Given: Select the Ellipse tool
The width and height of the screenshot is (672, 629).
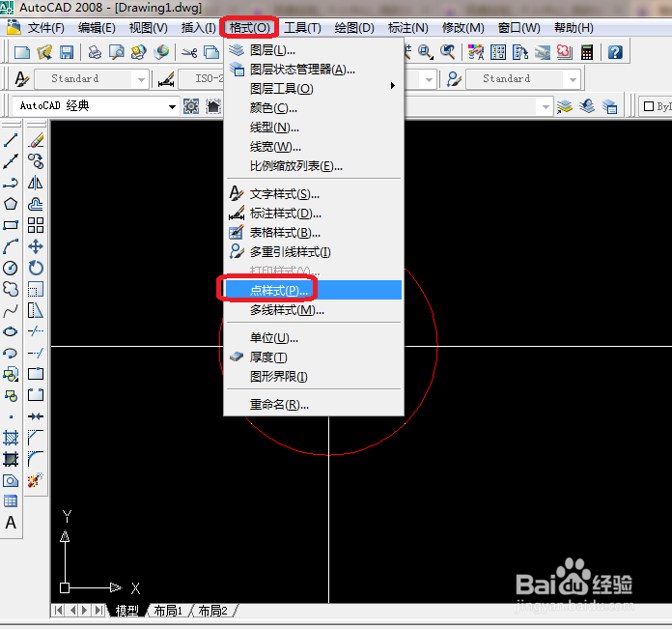Looking at the screenshot, I should (x=11, y=331).
